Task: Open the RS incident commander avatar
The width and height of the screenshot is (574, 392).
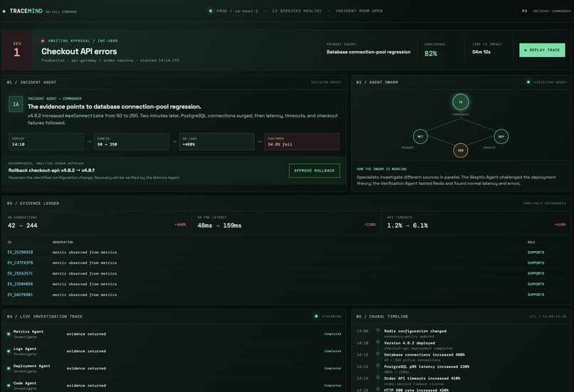Action: point(524,11)
